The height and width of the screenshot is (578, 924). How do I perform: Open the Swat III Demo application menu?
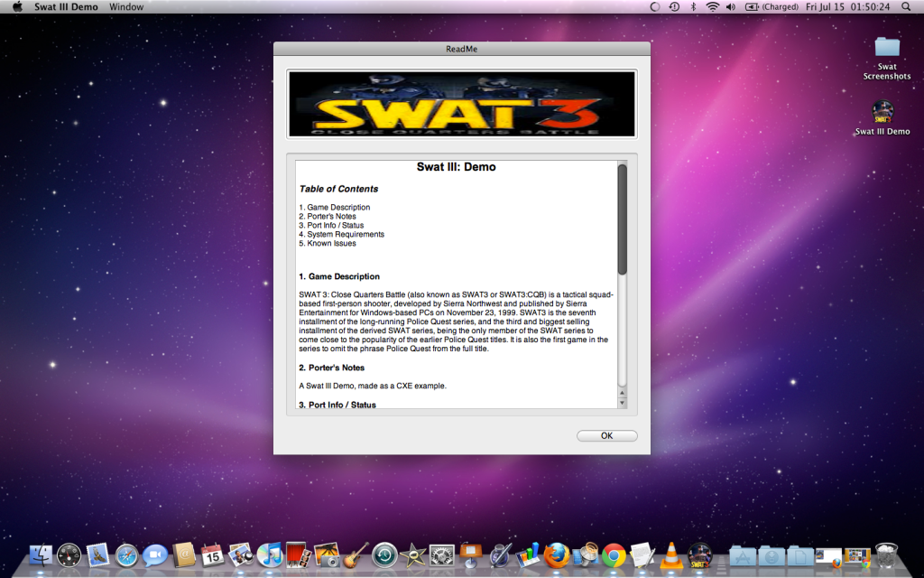[66, 7]
